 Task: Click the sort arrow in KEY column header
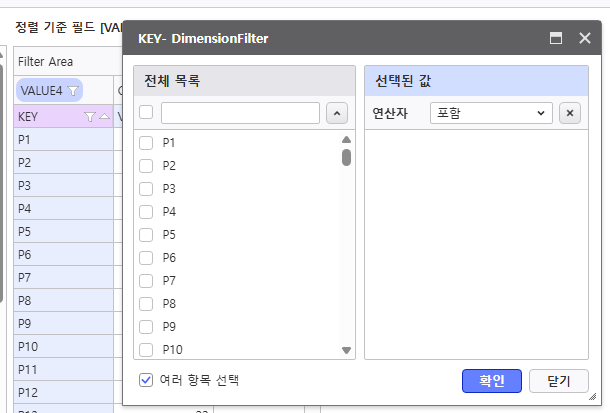[104, 117]
